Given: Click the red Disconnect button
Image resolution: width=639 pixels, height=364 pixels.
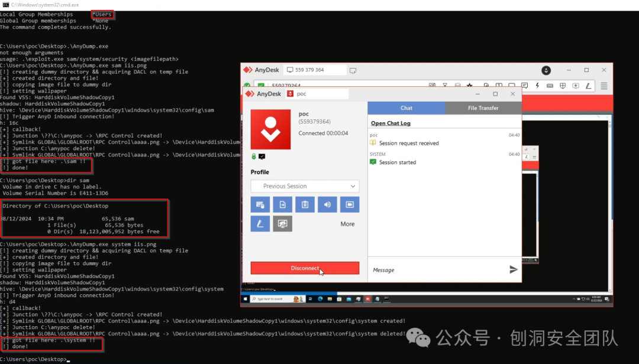Looking at the screenshot, I should point(305,268).
